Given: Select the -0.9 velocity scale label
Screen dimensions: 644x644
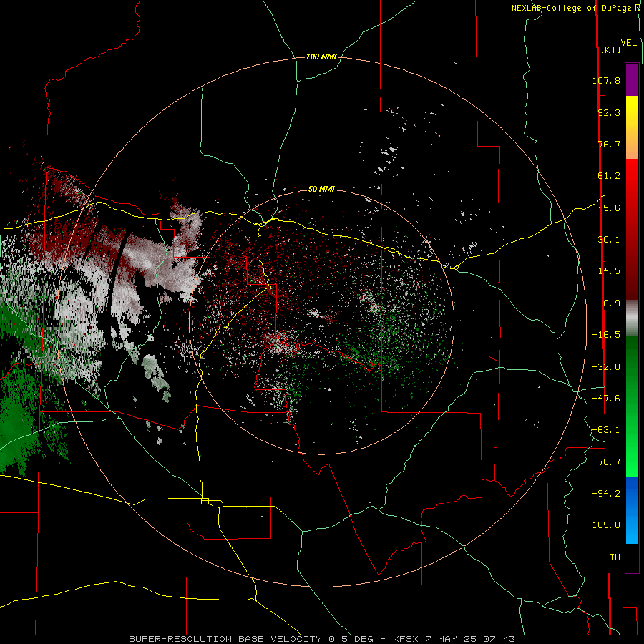Looking at the screenshot, I should 609,303.
